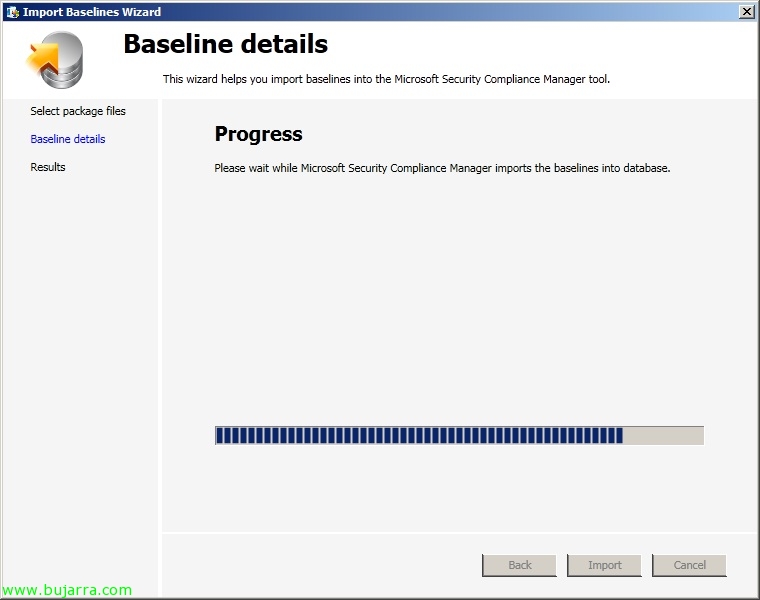The width and height of the screenshot is (760, 600).
Task: Open the www.bujarra.com watermark link
Action: [x=67, y=590]
